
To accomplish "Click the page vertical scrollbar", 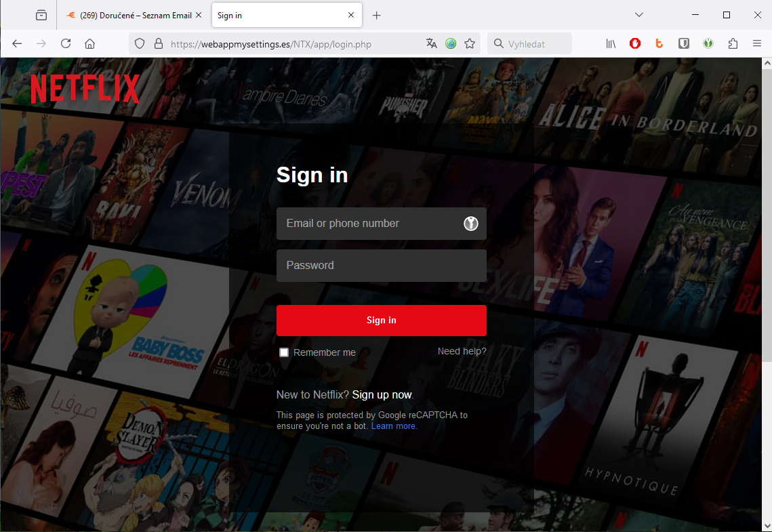I will coord(767,215).
